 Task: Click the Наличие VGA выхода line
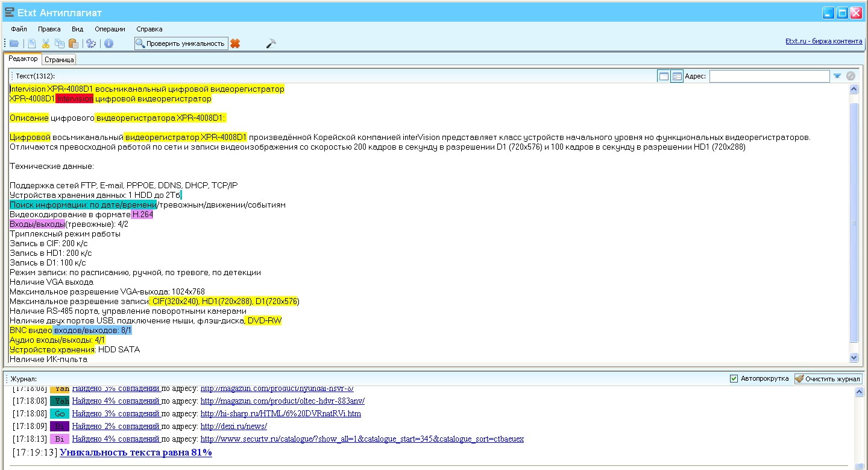pos(51,282)
